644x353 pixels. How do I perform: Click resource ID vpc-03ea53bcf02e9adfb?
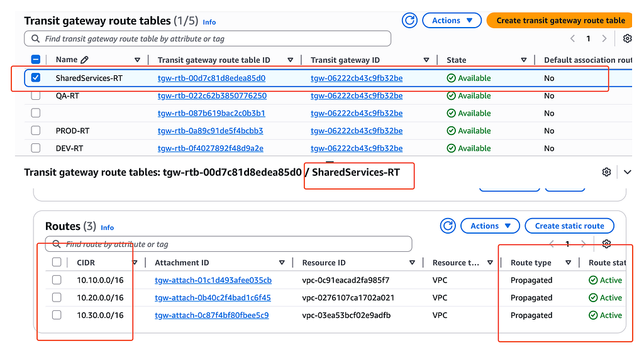click(x=347, y=315)
